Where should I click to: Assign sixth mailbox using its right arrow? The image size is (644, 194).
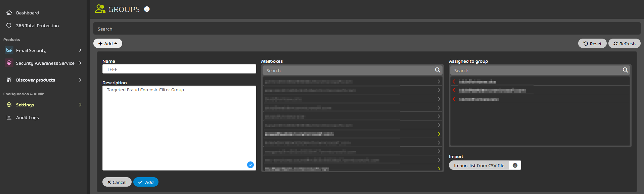point(439,125)
